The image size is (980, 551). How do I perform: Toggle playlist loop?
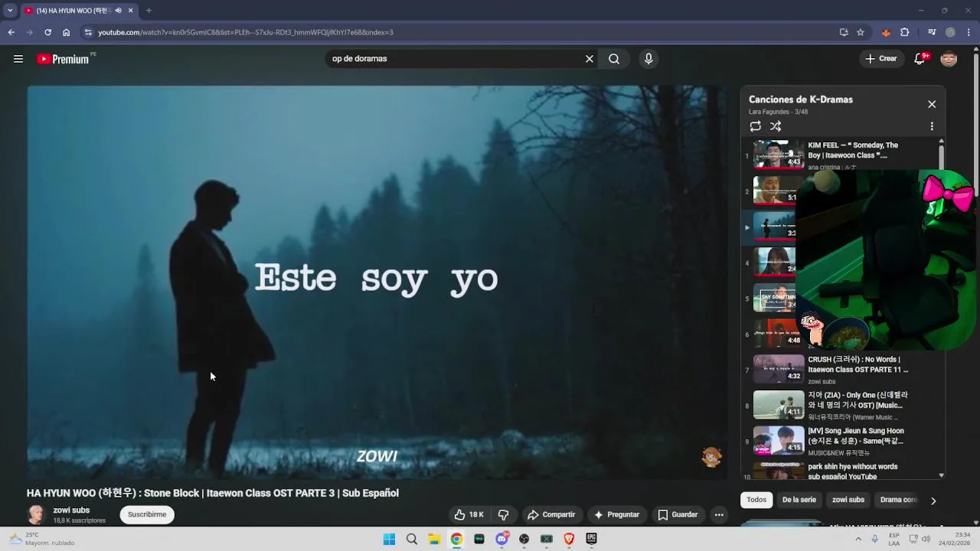pos(756,126)
